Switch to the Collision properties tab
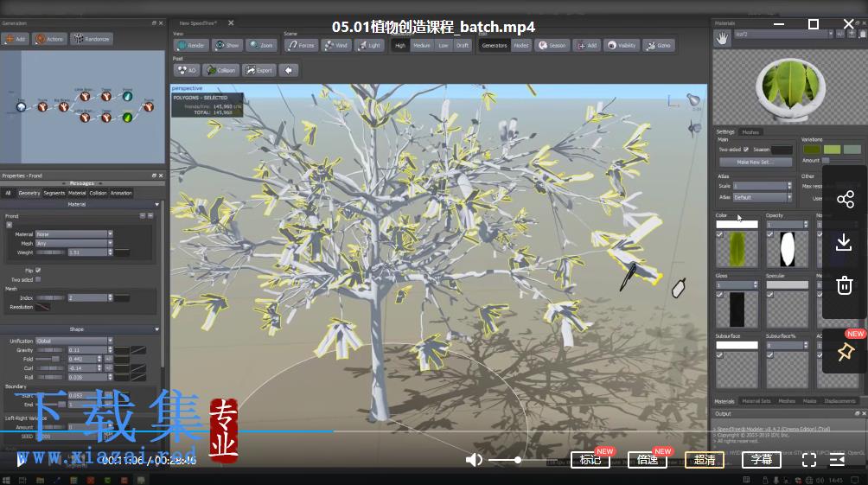Image resolution: width=868 pixels, height=485 pixels. point(98,194)
